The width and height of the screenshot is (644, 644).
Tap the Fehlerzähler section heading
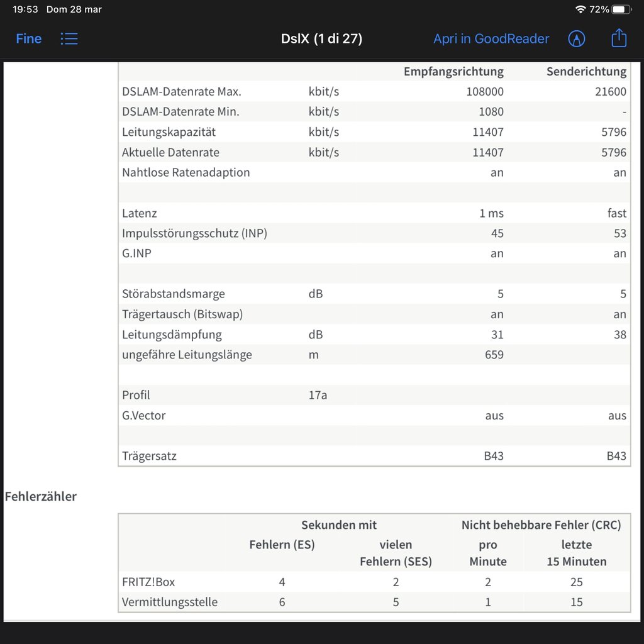[x=41, y=496]
